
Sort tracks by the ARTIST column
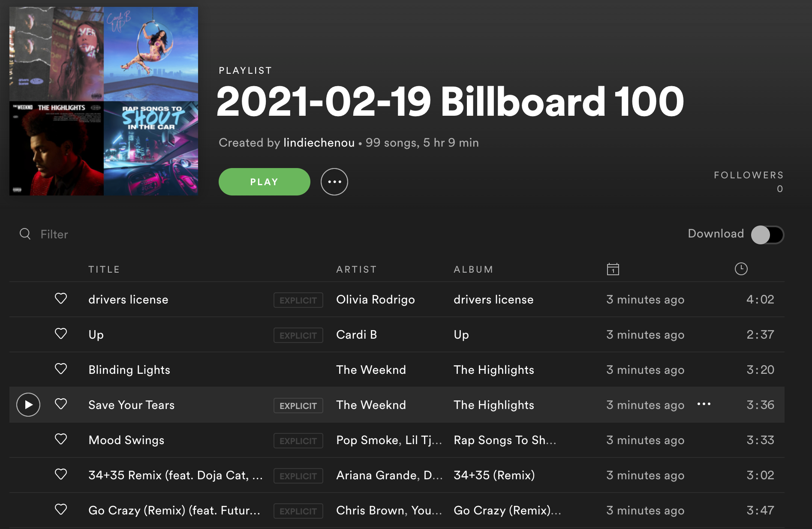coord(356,269)
